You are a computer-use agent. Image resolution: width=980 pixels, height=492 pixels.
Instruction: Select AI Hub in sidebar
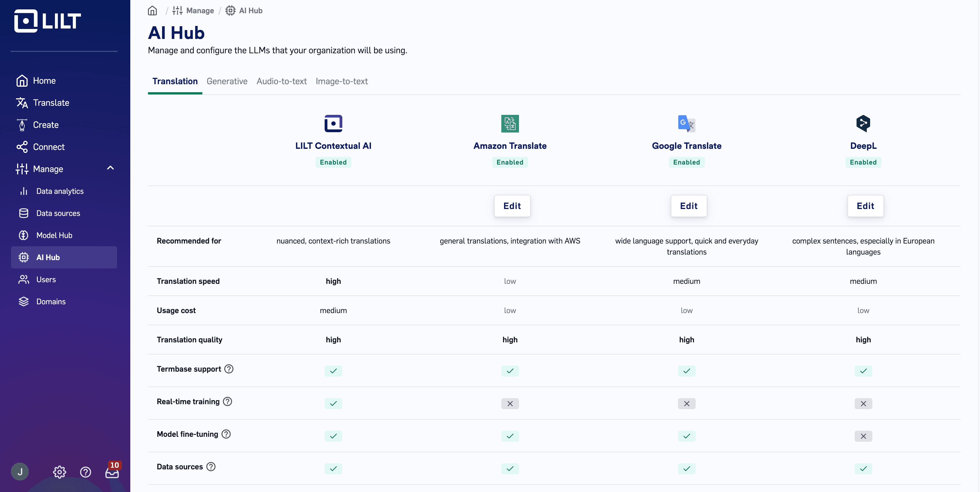(x=64, y=257)
